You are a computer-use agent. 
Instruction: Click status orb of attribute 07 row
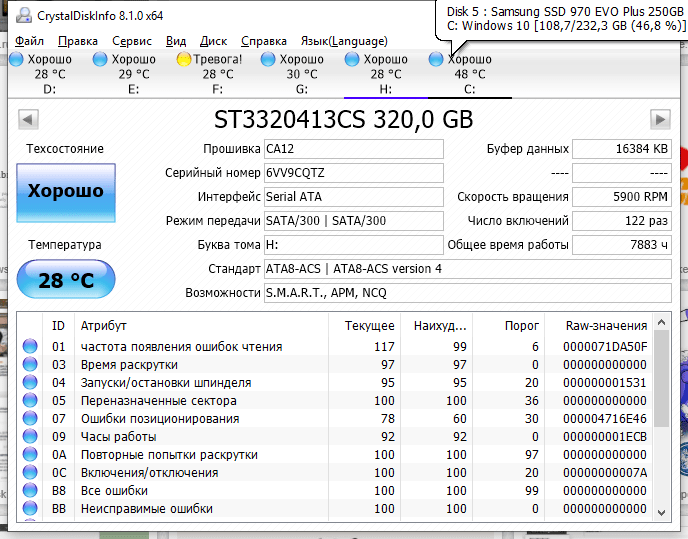tap(30, 418)
